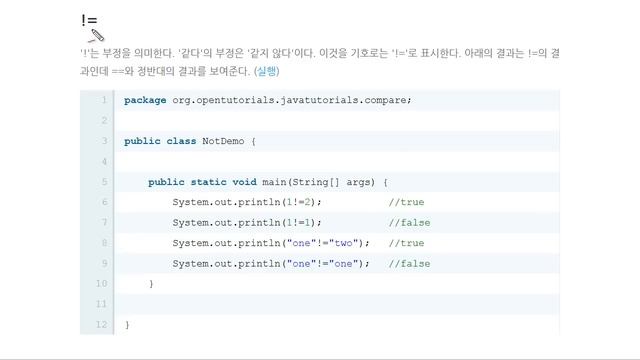Click 'System.out.println(1!=1);' code
640x360 pixels.
247,223
